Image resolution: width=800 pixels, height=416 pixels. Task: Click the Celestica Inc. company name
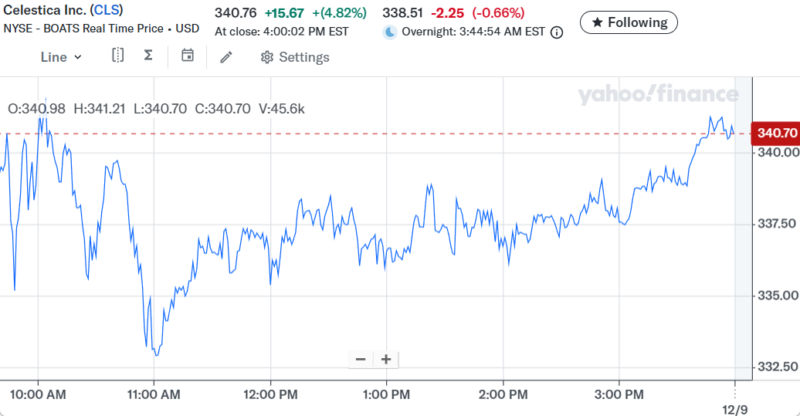tap(43, 9)
